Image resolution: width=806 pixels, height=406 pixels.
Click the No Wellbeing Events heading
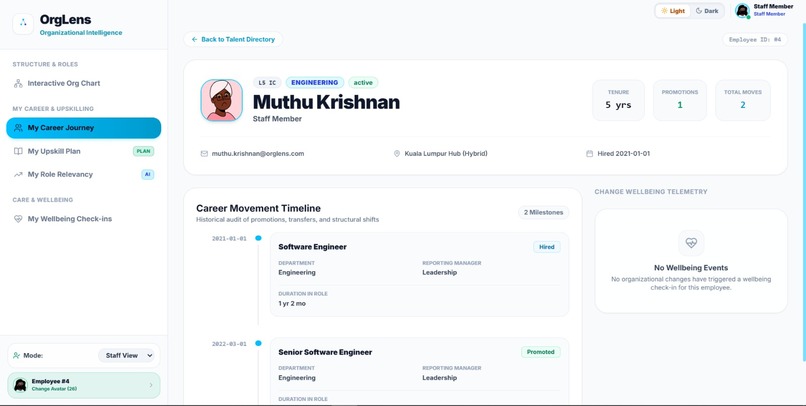click(x=691, y=268)
